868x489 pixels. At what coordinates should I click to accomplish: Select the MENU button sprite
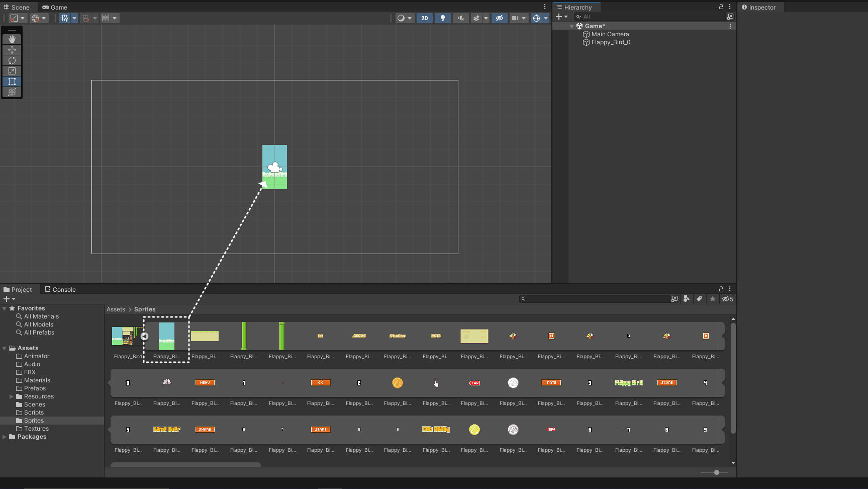[205, 383]
